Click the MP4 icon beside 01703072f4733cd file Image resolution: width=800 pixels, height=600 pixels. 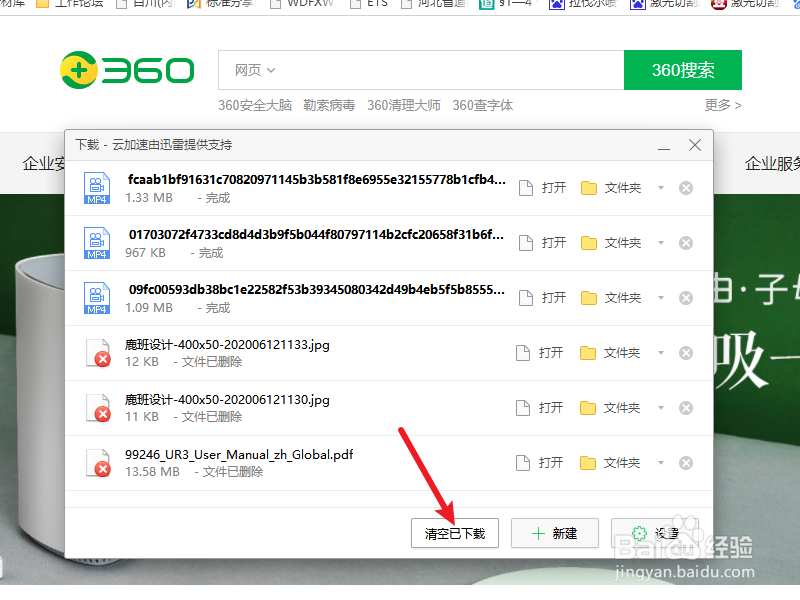(x=96, y=242)
